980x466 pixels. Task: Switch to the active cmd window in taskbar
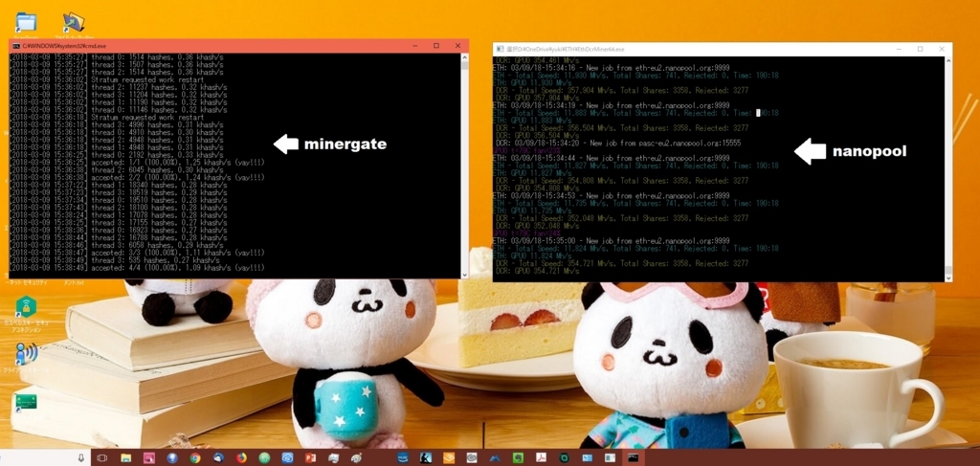[634, 458]
